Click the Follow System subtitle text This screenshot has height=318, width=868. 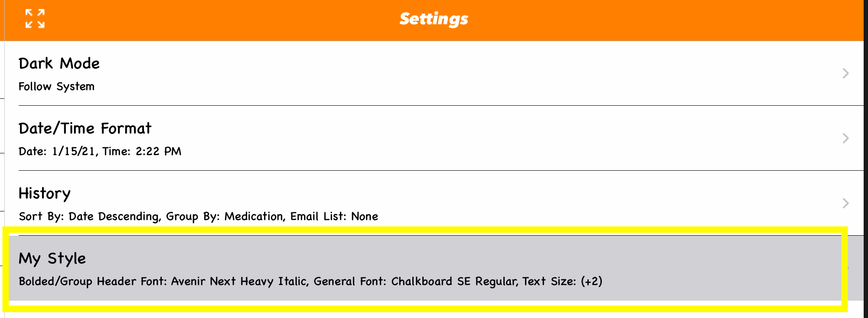tap(56, 87)
